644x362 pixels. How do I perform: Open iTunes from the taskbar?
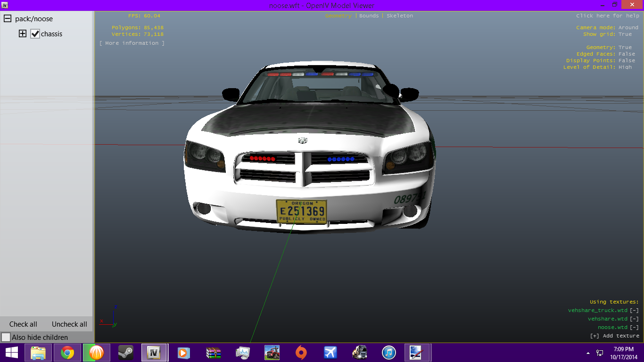pos(388,353)
